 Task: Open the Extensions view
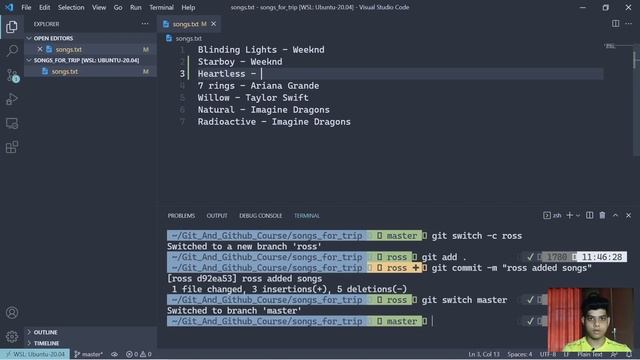pyautogui.click(x=12, y=147)
